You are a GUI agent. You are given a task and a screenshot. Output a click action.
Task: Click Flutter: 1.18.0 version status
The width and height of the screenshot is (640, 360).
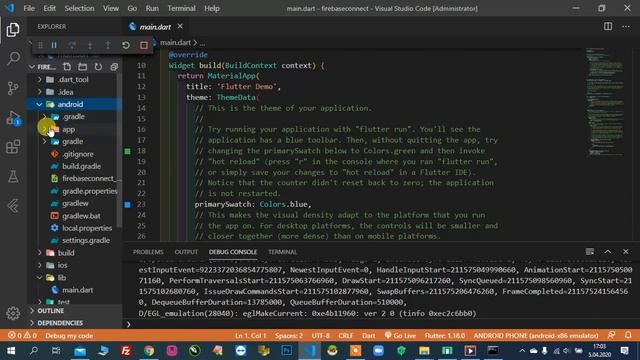point(444,336)
